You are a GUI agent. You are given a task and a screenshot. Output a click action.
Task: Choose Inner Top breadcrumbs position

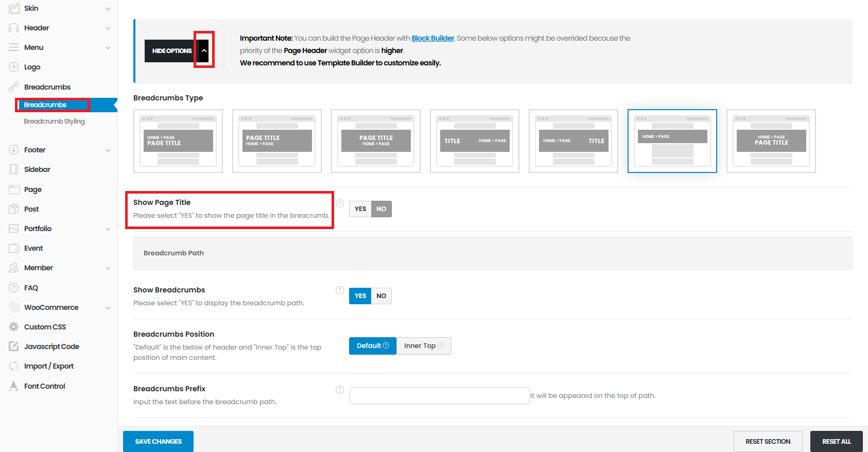(424, 346)
